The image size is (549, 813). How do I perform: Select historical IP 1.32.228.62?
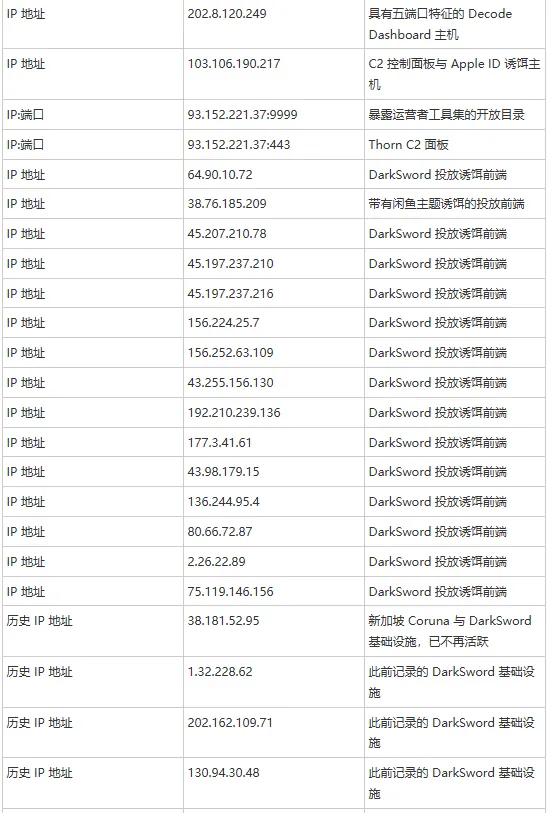point(220,671)
